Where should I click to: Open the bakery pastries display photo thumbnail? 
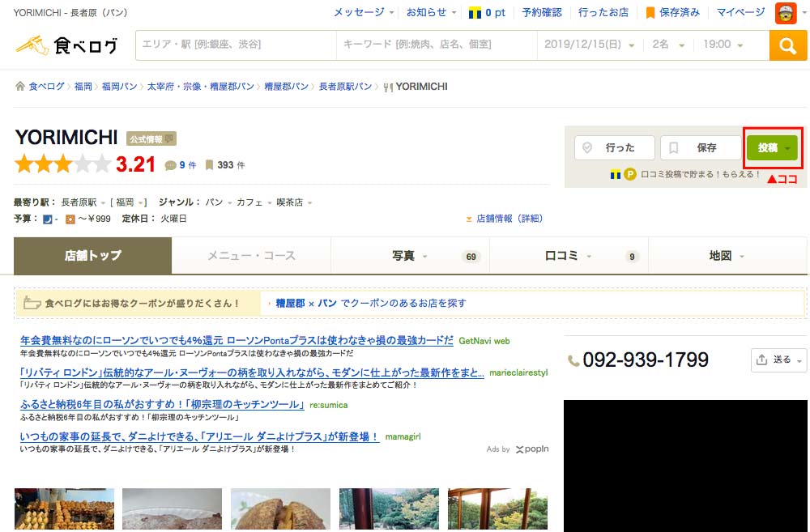64,509
